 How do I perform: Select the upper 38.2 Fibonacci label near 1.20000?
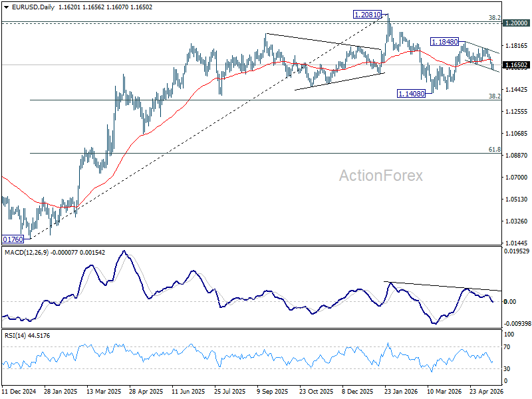click(x=494, y=18)
